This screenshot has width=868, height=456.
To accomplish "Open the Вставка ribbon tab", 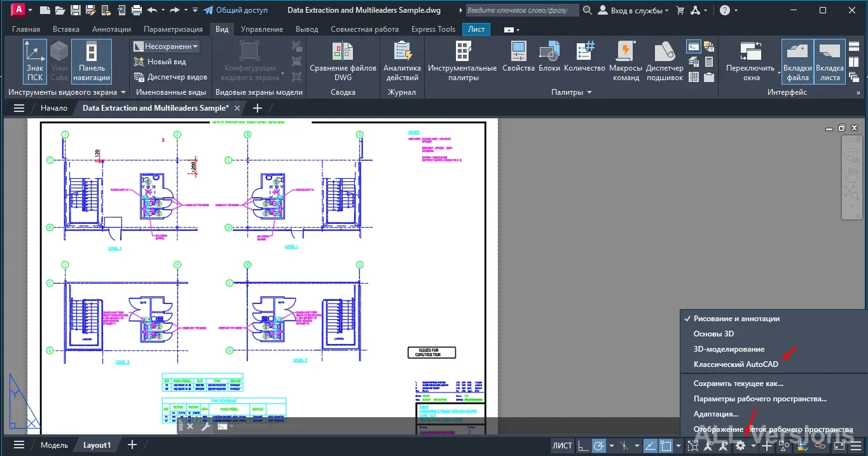I will click(x=66, y=29).
